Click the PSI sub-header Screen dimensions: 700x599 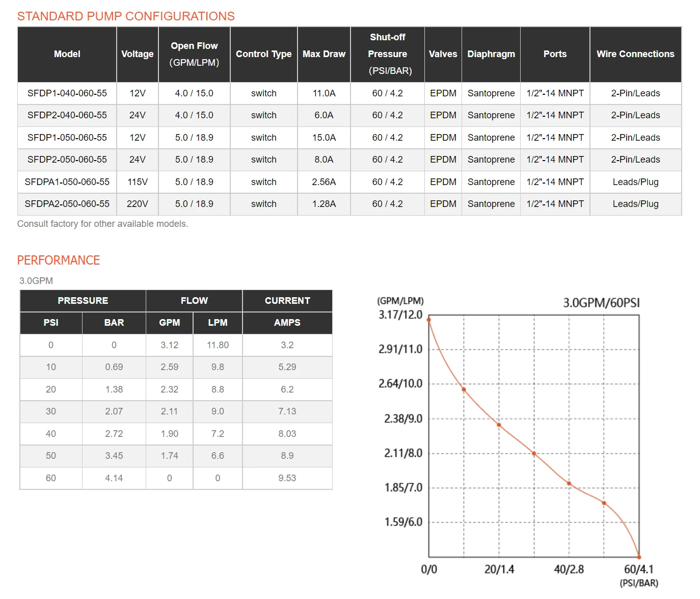(x=51, y=323)
